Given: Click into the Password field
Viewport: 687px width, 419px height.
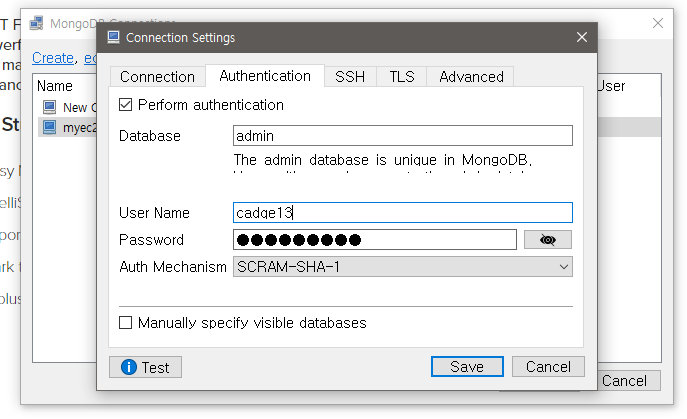Looking at the screenshot, I should pyautogui.click(x=375, y=240).
